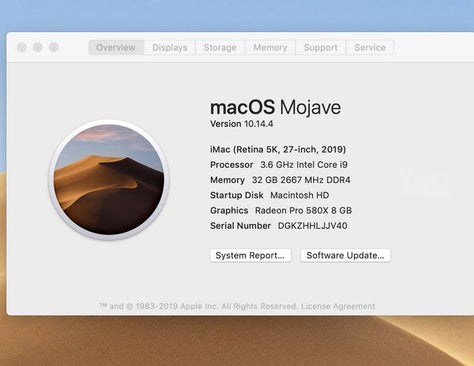The width and height of the screenshot is (474, 366).
Task: Select 'iMac (Retina 5K, 27-inch, 2019)' text
Action: (278, 149)
